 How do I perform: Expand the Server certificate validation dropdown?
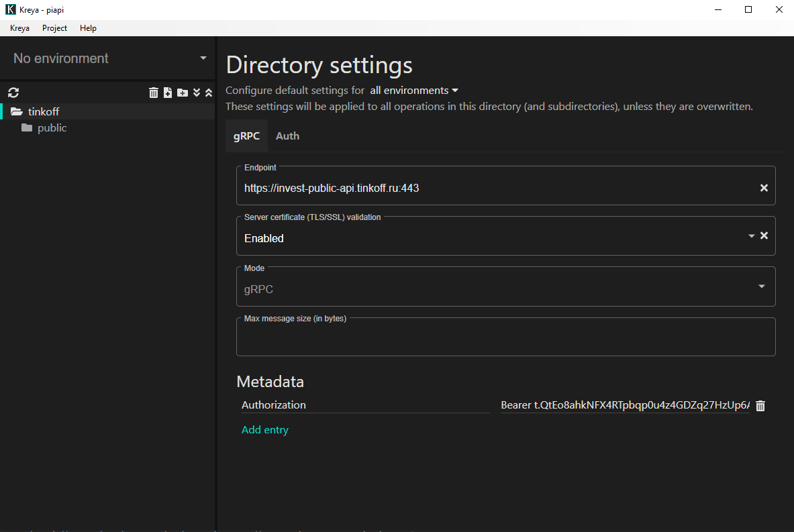[752, 236]
